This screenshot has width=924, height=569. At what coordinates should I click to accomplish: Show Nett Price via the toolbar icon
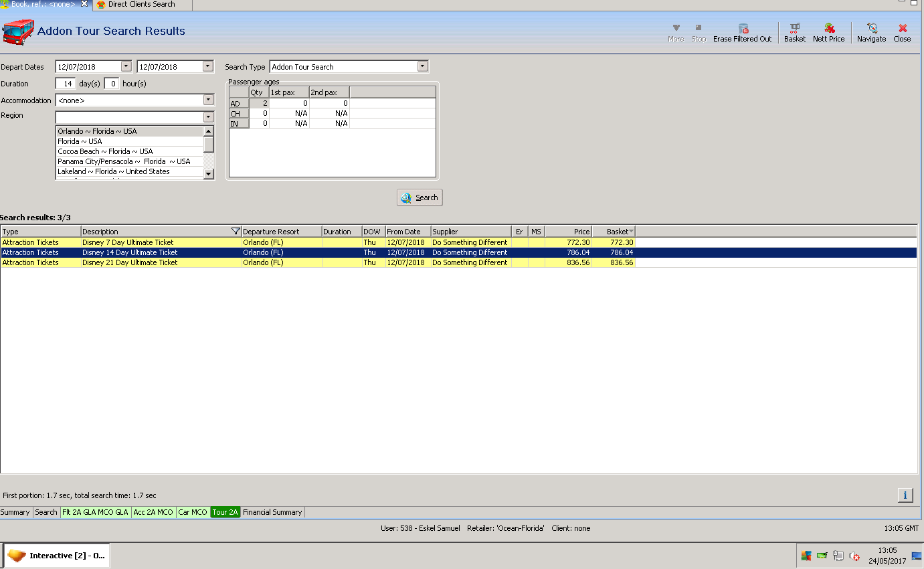[830, 28]
